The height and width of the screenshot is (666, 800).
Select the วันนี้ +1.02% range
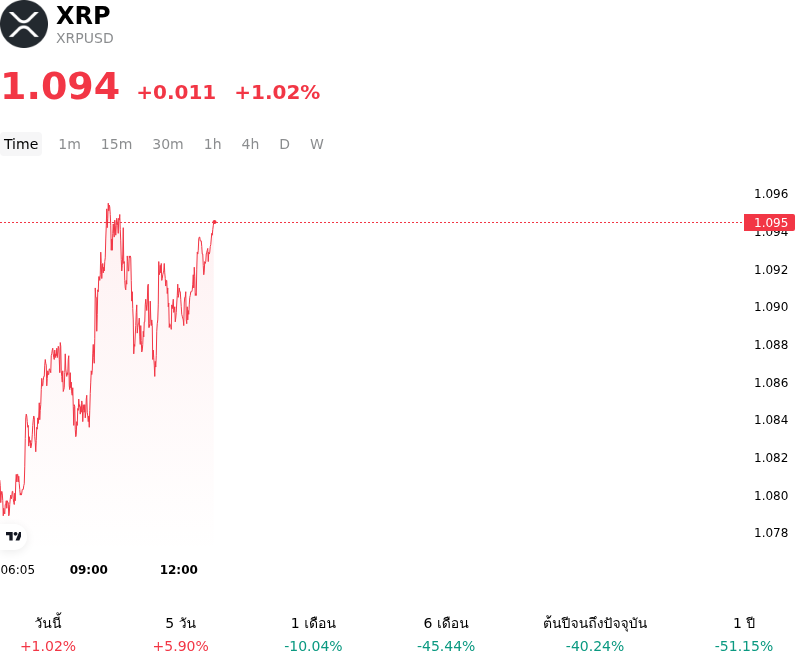48,634
